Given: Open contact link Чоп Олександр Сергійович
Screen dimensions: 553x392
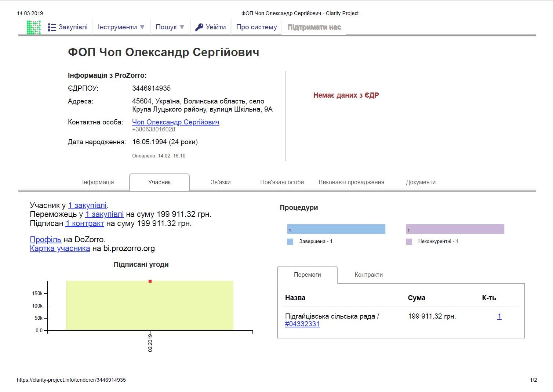Looking at the screenshot, I should click(175, 122).
